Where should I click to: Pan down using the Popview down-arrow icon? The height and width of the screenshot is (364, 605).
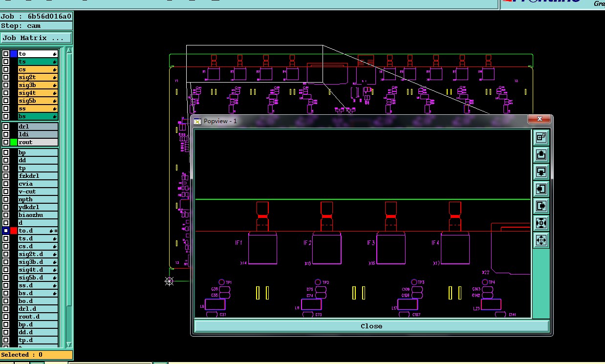pyautogui.click(x=541, y=172)
